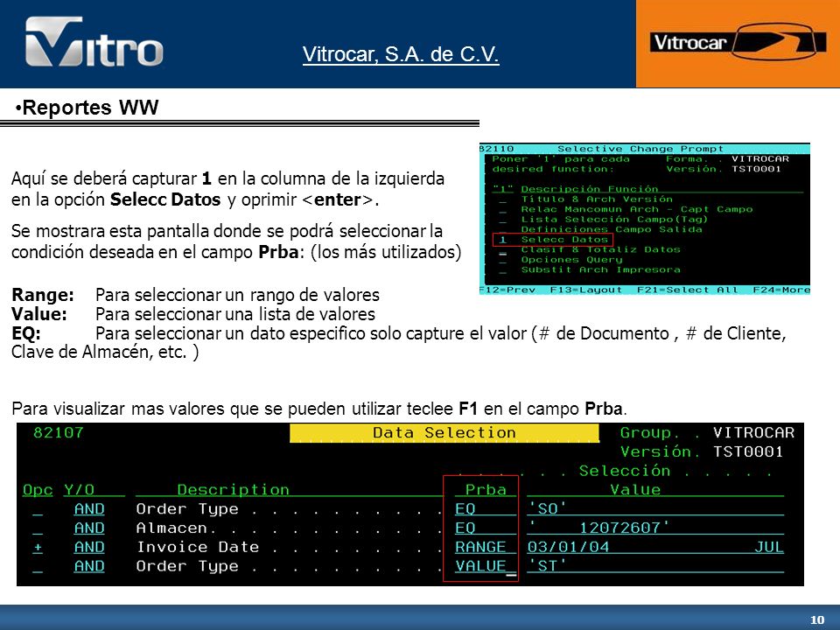Click the Vitrocar logo on orange background

(738, 42)
